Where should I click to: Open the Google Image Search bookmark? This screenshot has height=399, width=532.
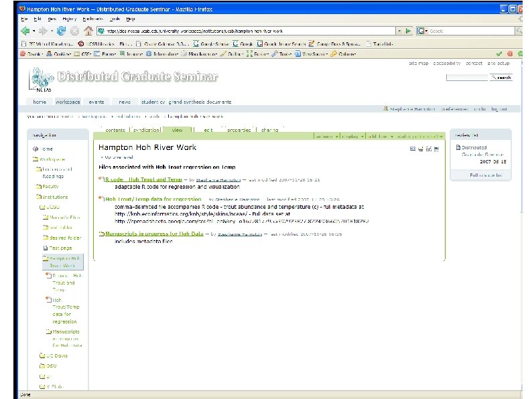(281, 44)
